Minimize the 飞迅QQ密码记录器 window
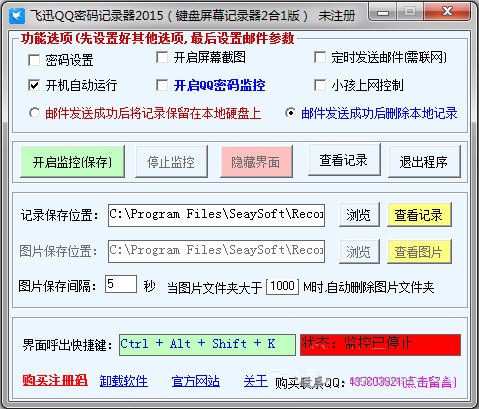Viewport: 479px width, 409px height. tap(383, 12)
